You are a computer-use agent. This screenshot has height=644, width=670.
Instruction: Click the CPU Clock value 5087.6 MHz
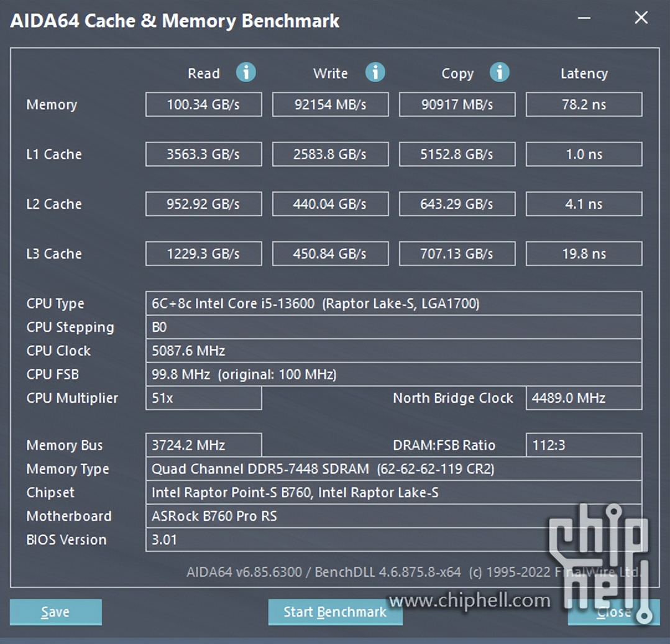coord(393,351)
